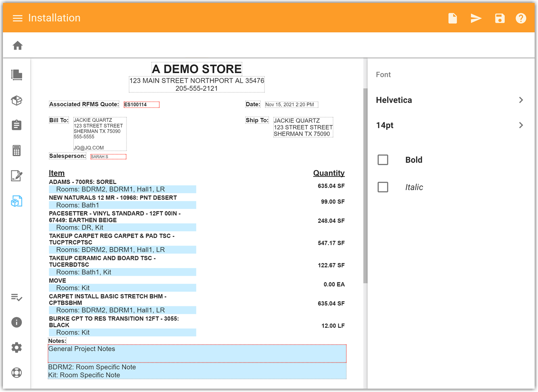538x392 pixels.
Task: Open the hamburger navigation menu
Action: pos(17,18)
